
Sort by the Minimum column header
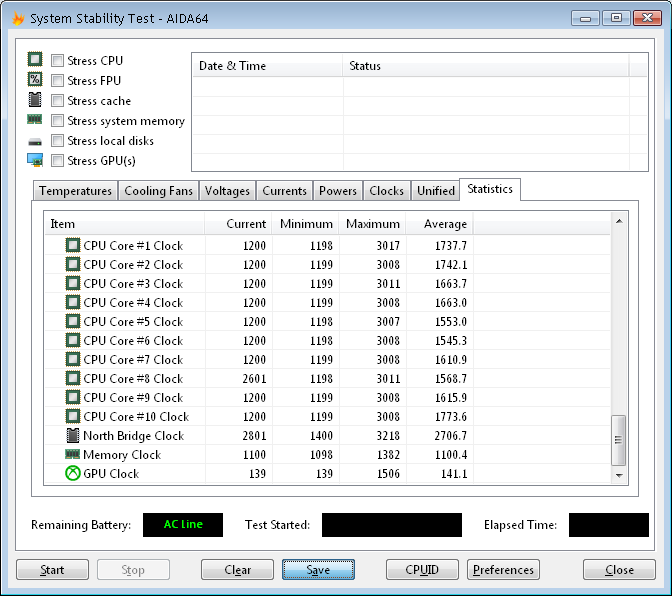(x=306, y=224)
